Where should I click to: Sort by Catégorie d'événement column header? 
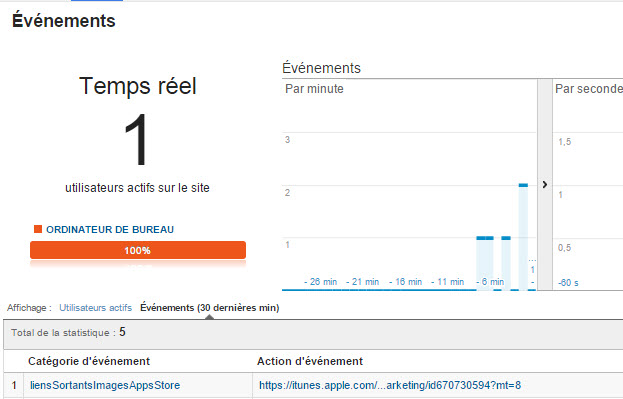(89, 361)
